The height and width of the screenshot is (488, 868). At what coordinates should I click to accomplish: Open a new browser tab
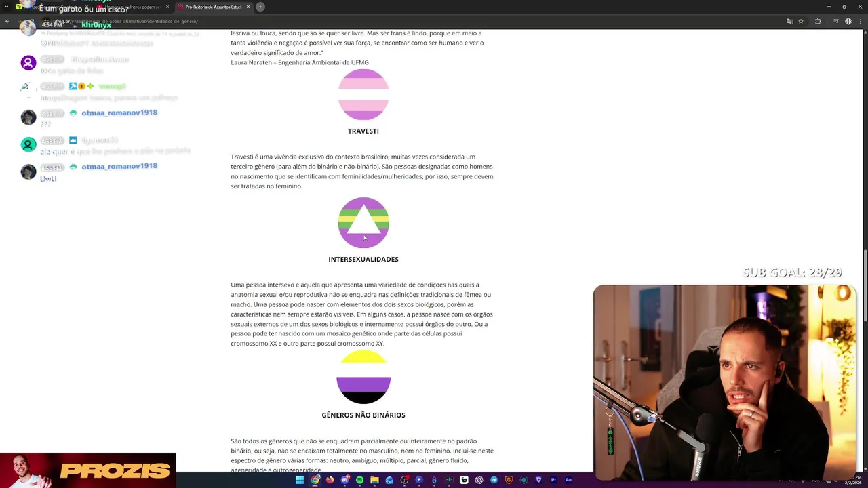(x=260, y=7)
